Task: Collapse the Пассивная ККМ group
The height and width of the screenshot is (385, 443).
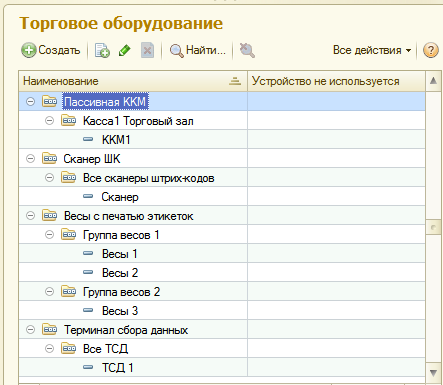Action: pyautogui.click(x=30, y=102)
